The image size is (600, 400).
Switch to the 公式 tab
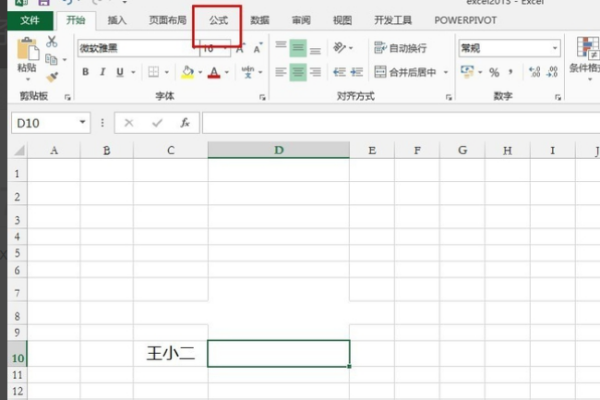pyautogui.click(x=218, y=19)
